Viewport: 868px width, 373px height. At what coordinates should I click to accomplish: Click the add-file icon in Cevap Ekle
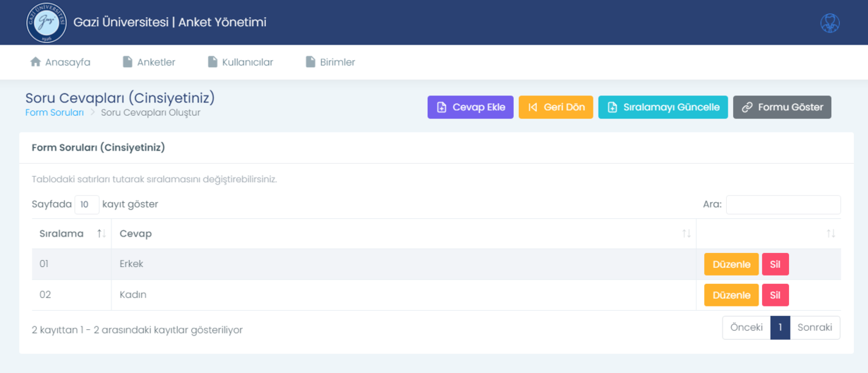(442, 107)
